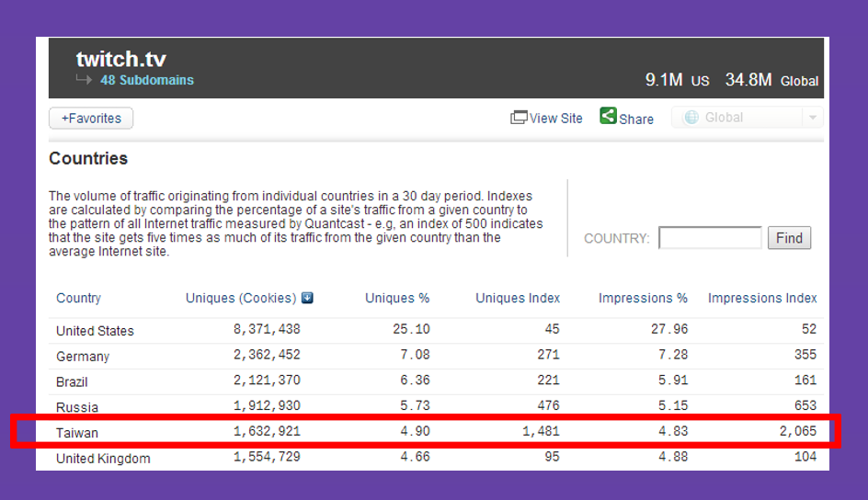Click the Share link text
Screen dimensions: 868x500
pyautogui.click(x=636, y=119)
